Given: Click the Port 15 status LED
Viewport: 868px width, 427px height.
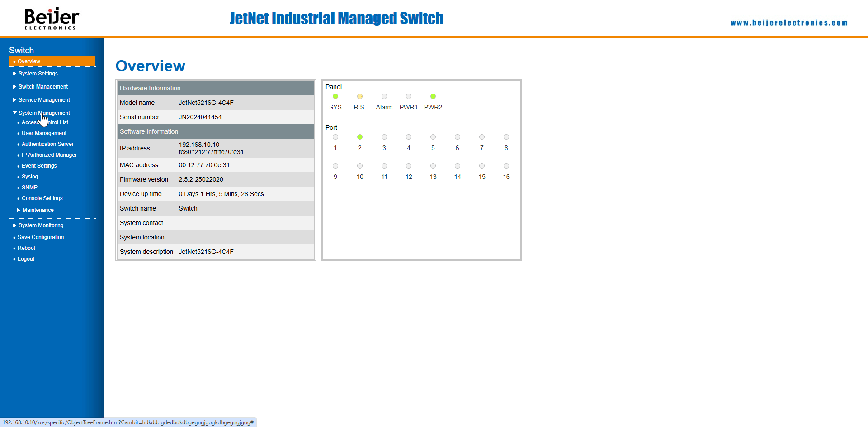Looking at the screenshot, I should pyautogui.click(x=482, y=166).
